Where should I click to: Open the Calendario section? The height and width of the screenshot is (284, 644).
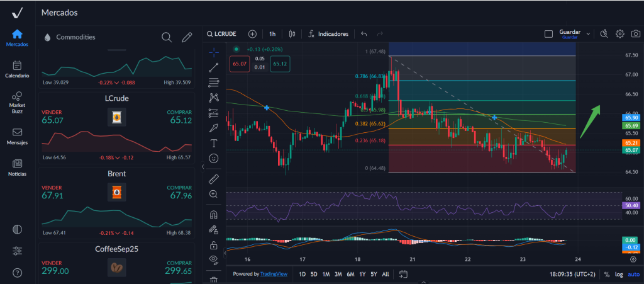tap(17, 69)
